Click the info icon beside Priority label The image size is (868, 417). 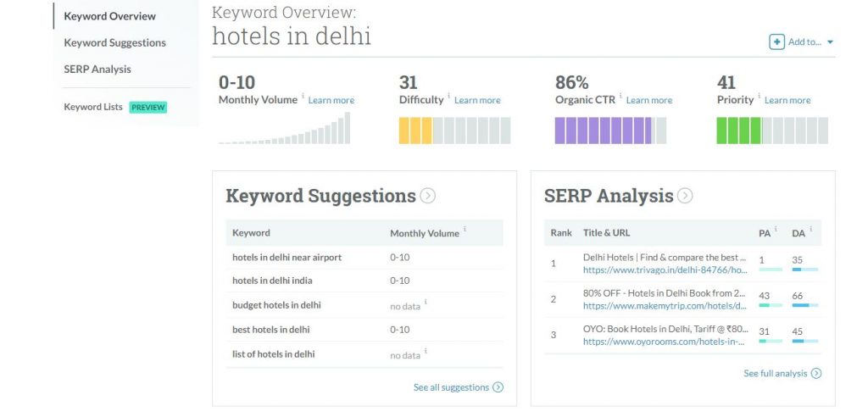759,97
